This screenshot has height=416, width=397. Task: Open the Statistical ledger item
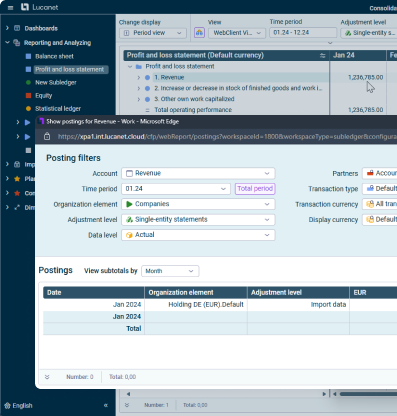click(58, 108)
